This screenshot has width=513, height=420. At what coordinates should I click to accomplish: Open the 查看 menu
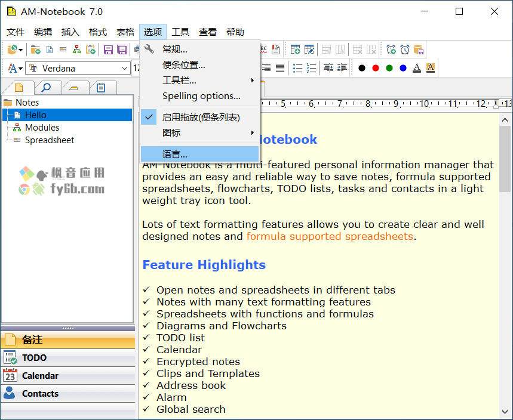point(208,32)
